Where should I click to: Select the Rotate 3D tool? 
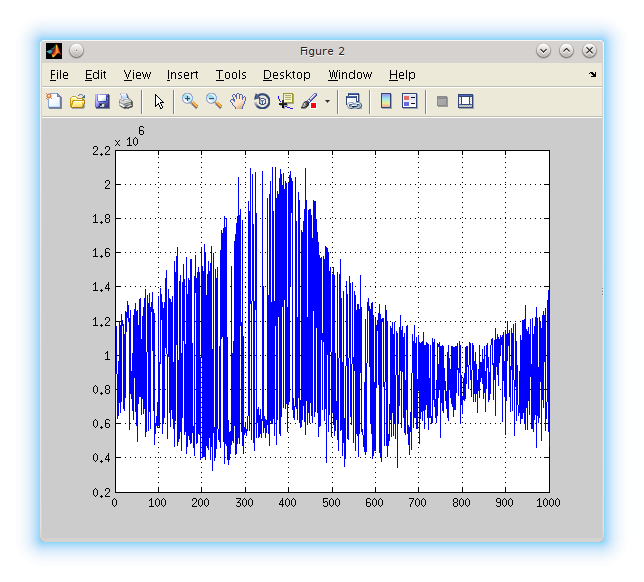coord(262,101)
